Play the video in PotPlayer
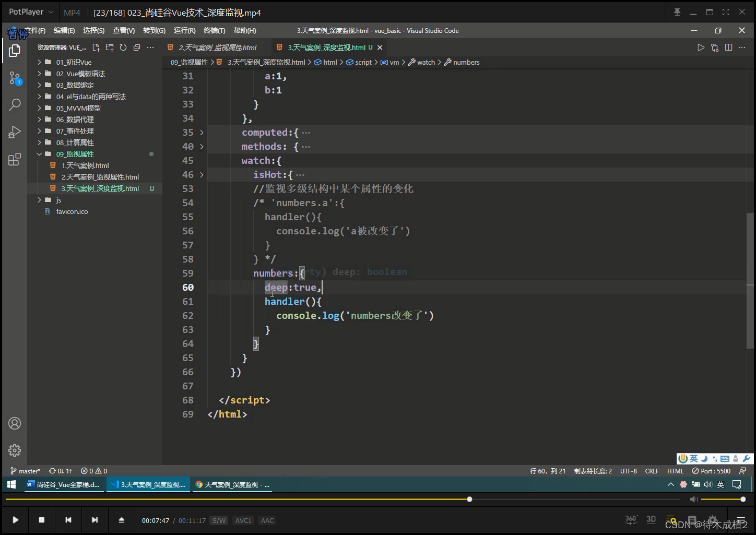Image resolution: width=756 pixels, height=535 pixels. (16, 520)
